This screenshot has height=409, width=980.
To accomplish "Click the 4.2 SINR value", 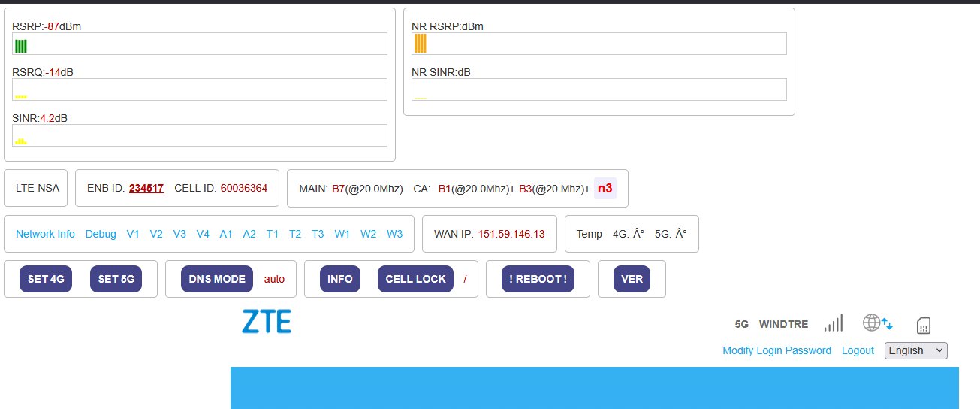I will click(48, 118).
